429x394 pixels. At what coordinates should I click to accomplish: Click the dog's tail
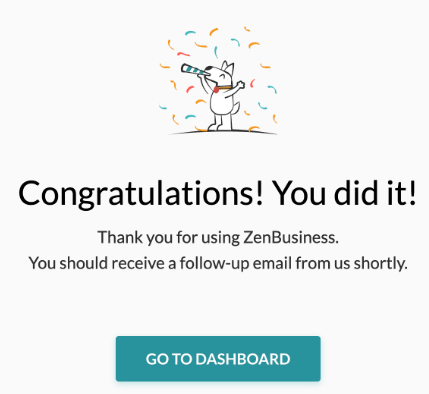coord(236,109)
